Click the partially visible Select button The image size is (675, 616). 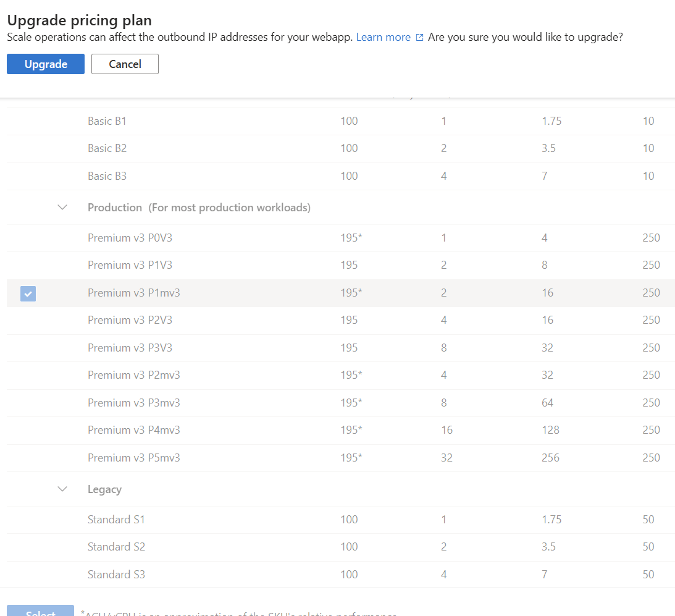coord(41,611)
